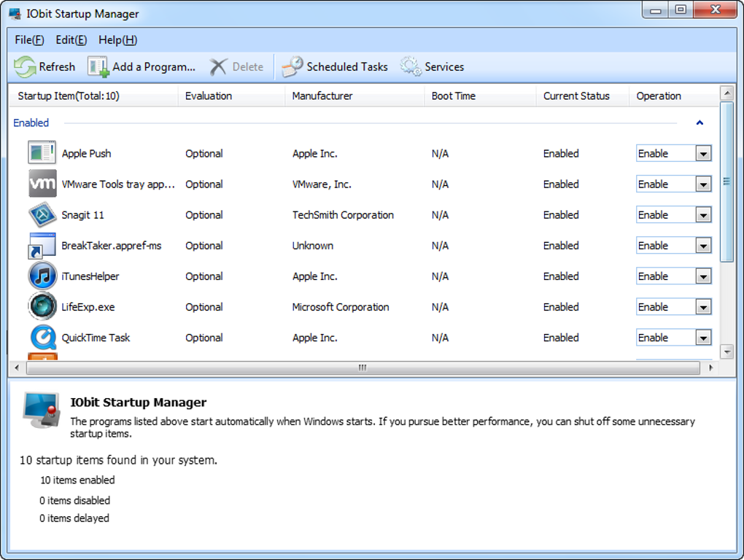
Task: Select the QuickTime Task icon
Action: (43, 337)
